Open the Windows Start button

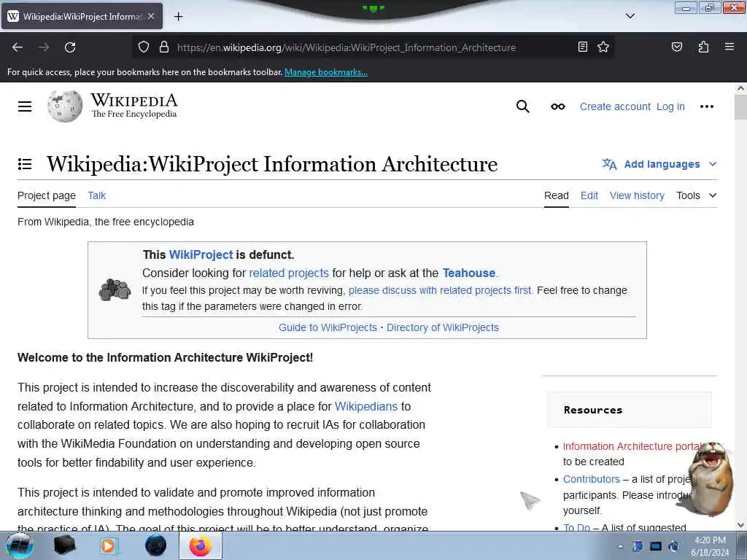[20, 545]
